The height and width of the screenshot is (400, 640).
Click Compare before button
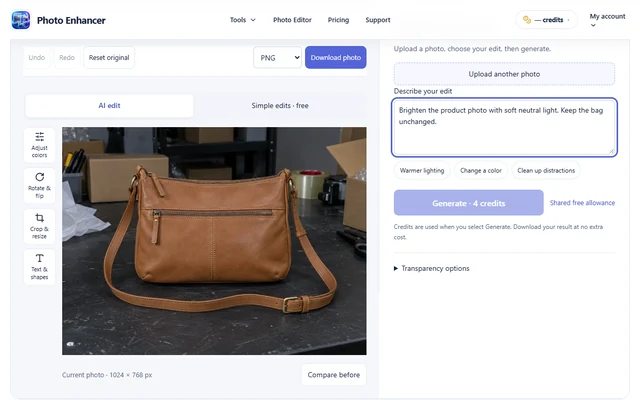pos(334,375)
